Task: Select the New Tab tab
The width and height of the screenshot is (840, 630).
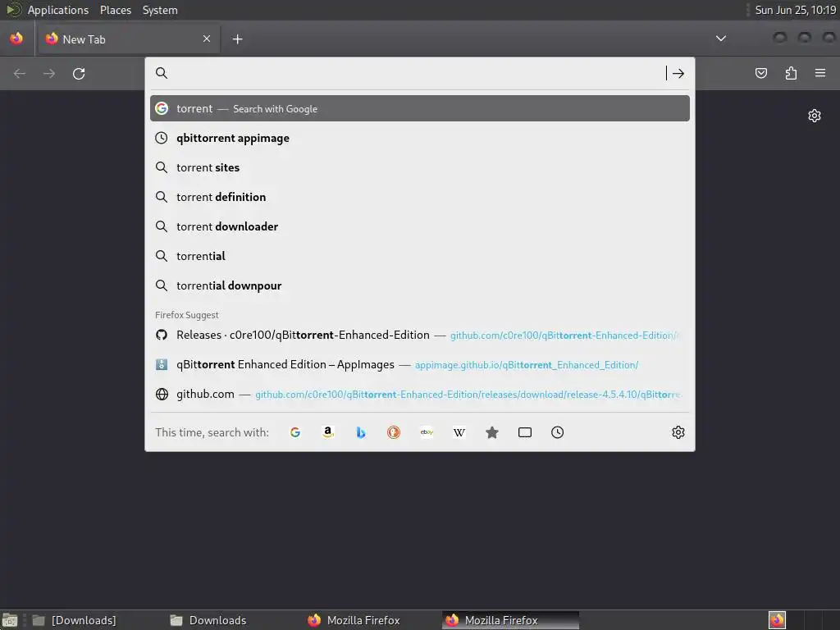Action: pos(129,39)
